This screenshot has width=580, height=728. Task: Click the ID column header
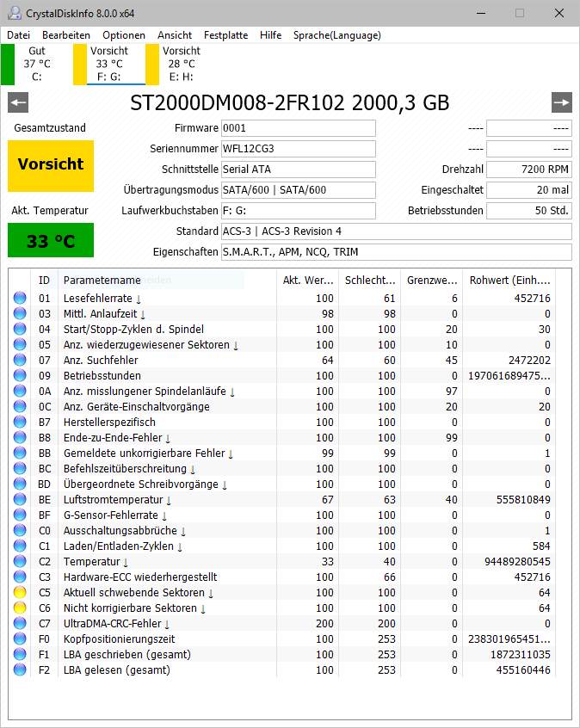point(45,280)
